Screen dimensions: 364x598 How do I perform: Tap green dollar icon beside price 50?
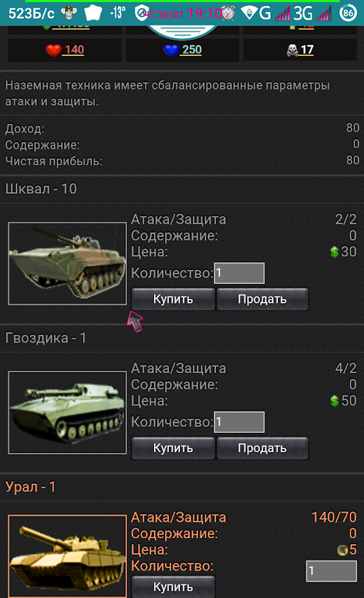(x=334, y=401)
